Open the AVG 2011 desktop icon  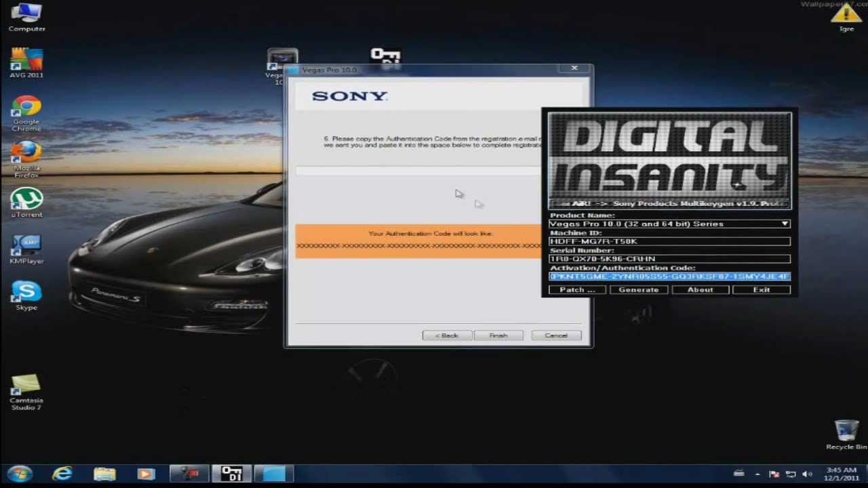click(x=26, y=63)
